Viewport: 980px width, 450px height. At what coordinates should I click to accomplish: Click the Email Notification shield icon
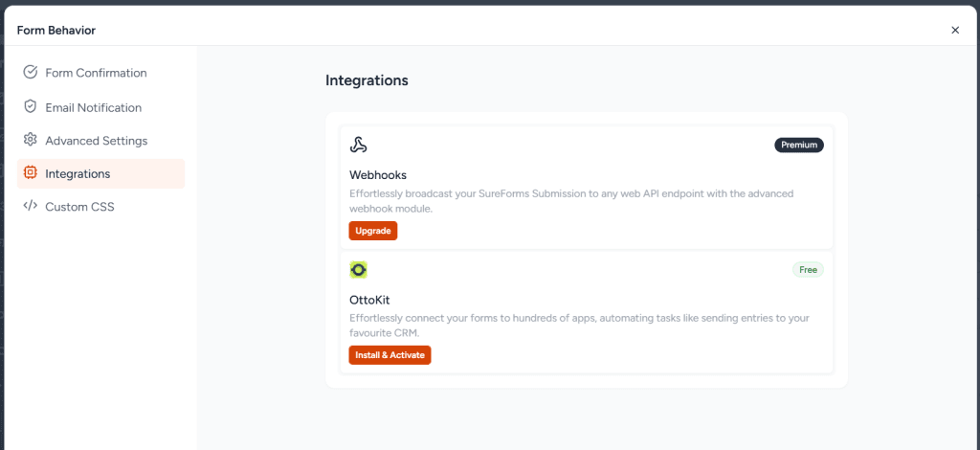click(x=31, y=107)
